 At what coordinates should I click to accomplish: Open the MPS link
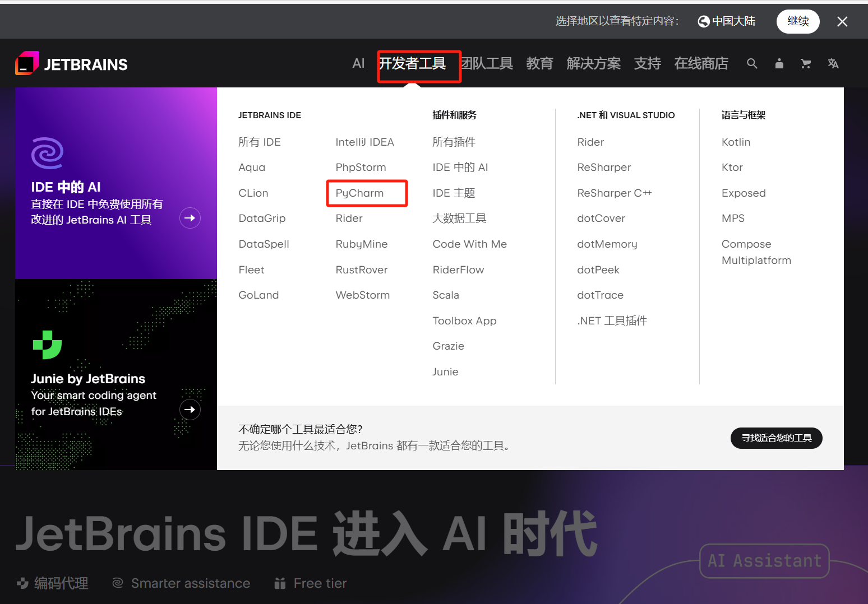pos(733,218)
